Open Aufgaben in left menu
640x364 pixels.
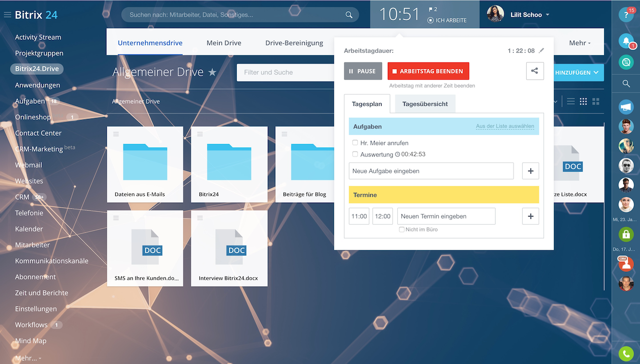point(30,101)
